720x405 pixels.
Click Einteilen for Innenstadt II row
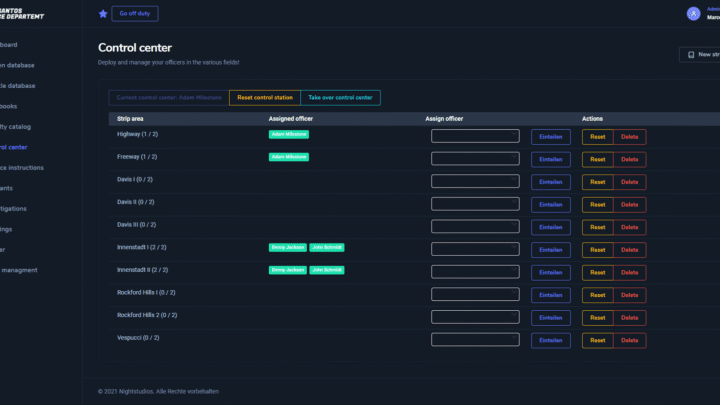point(551,272)
